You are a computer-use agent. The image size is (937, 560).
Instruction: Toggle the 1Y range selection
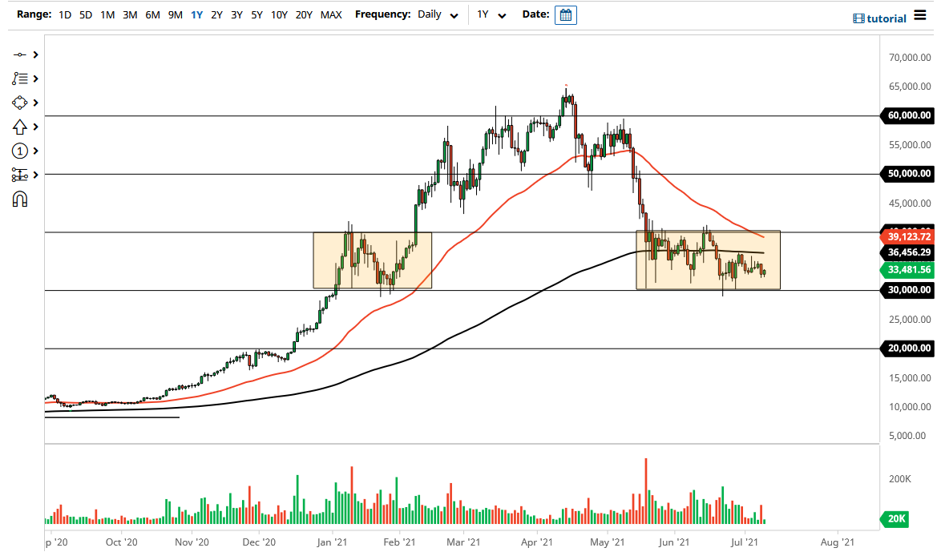[x=197, y=14]
